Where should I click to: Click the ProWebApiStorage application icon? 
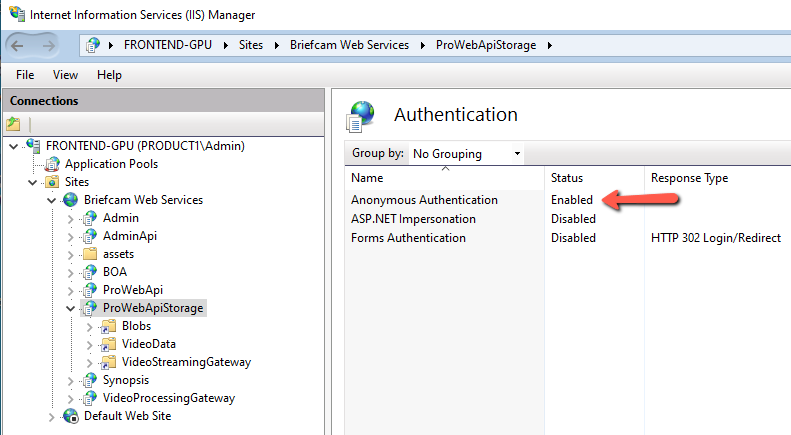(x=90, y=308)
